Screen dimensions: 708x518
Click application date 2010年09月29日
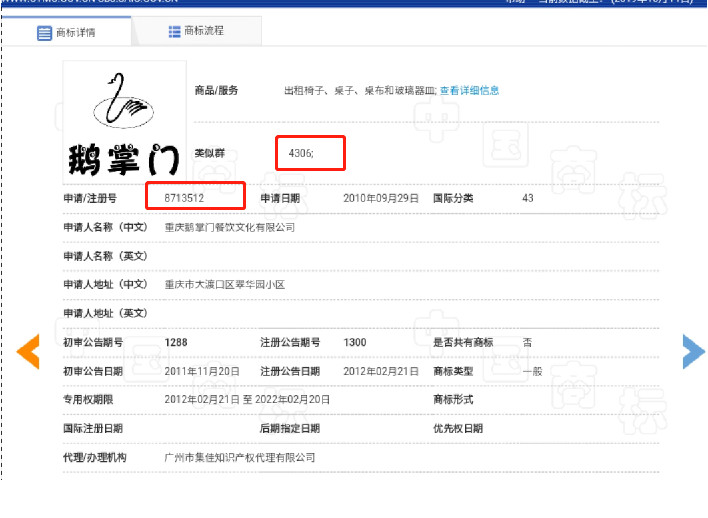click(381, 198)
